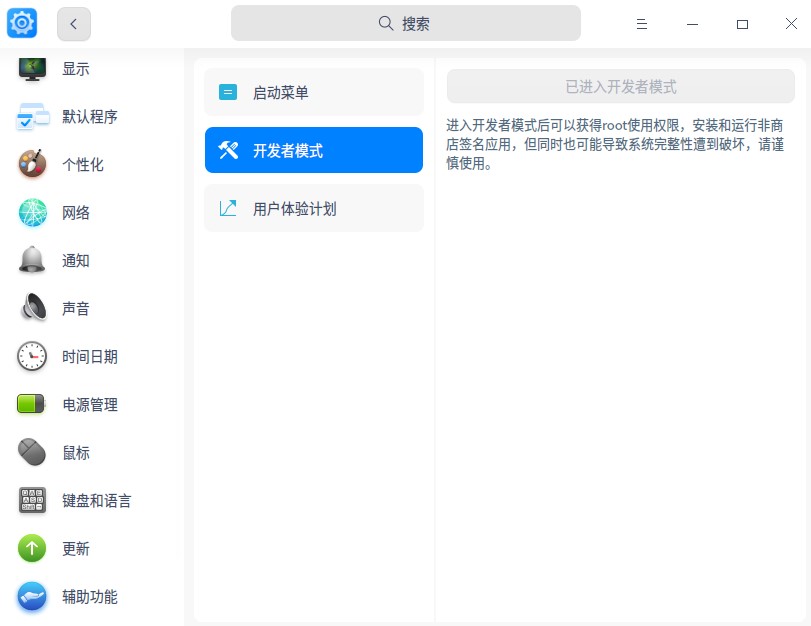Open the 鼠标 mouse settings

[x=76, y=452]
